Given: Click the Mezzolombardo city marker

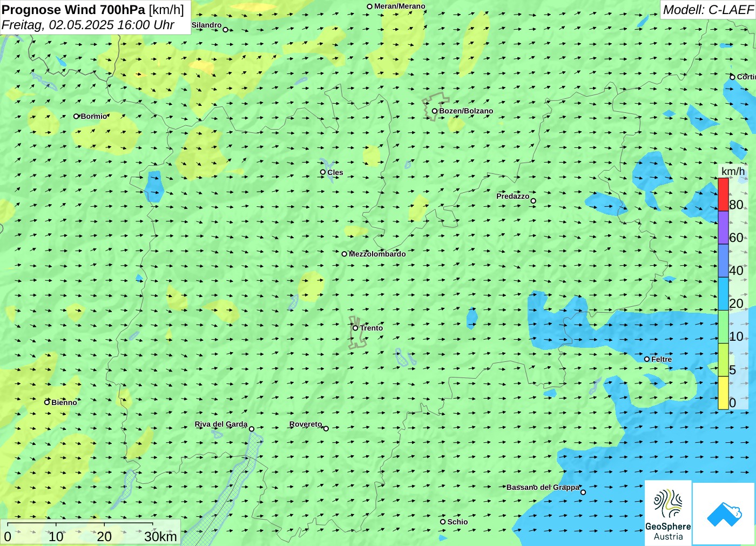Looking at the screenshot, I should click(x=344, y=254).
